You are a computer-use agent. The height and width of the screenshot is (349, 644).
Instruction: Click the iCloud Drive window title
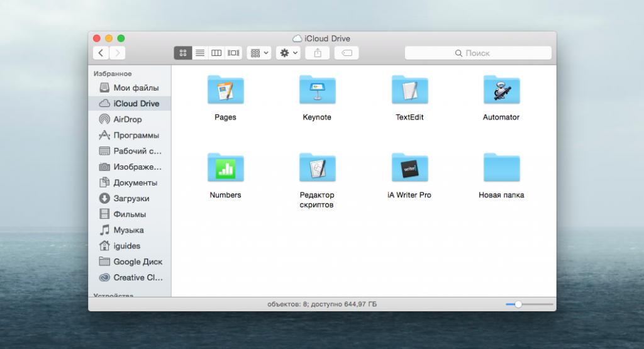click(327, 38)
